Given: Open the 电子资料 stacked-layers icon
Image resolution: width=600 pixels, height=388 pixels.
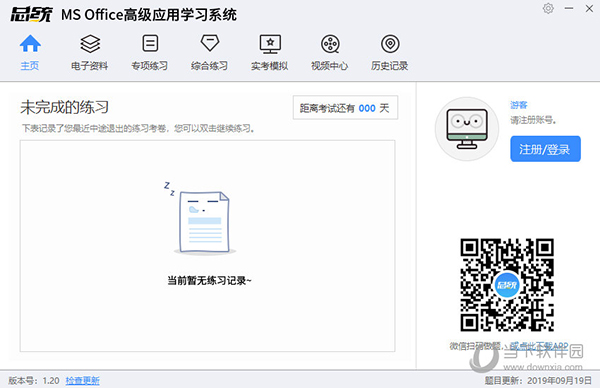Looking at the screenshot, I should (x=90, y=44).
